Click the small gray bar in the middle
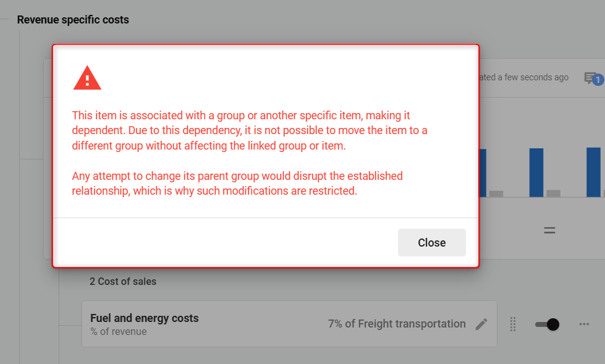The image size is (605, 364). (x=553, y=193)
